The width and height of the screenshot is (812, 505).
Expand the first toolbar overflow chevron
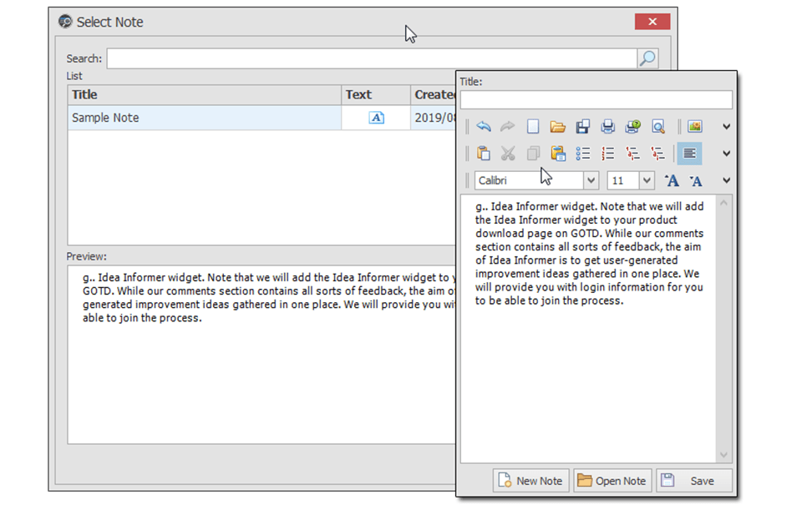click(726, 126)
